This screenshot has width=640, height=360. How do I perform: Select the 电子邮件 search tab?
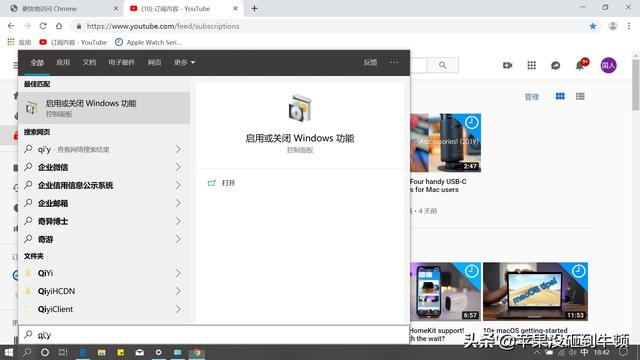click(x=121, y=62)
